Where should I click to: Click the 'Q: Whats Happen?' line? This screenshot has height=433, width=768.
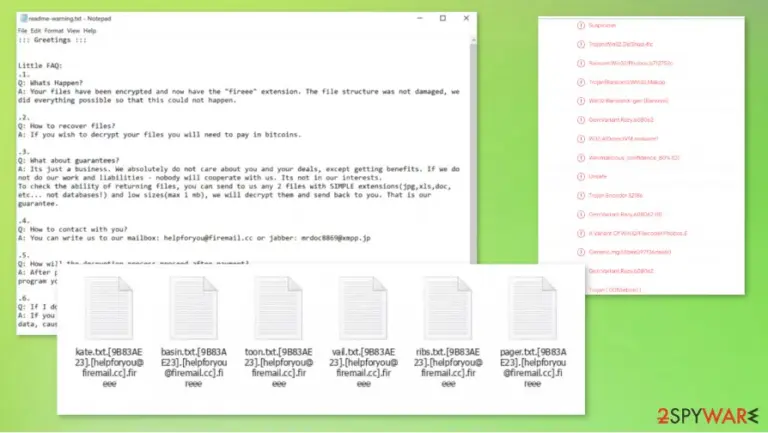[x=50, y=83]
